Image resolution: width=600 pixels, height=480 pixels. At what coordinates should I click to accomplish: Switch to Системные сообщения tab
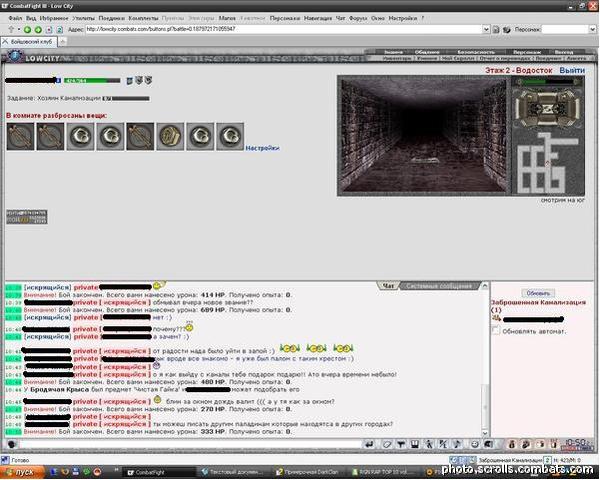tap(439, 286)
